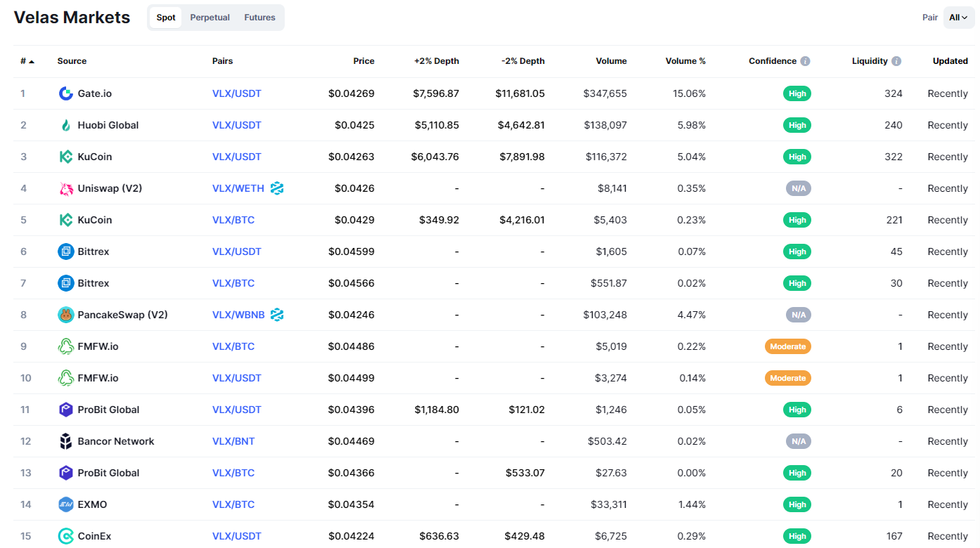Sort by the Source column header
Image resolution: width=980 pixels, height=548 pixels.
click(72, 61)
